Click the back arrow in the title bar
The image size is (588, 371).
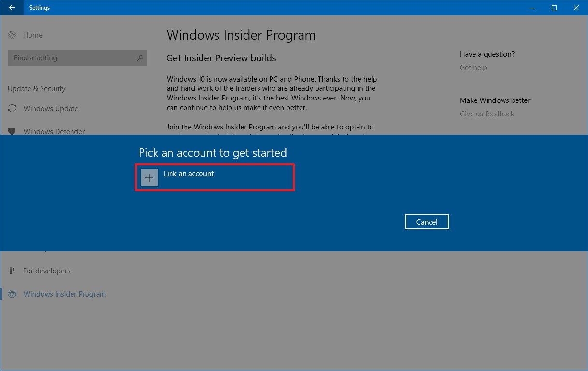(12, 8)
